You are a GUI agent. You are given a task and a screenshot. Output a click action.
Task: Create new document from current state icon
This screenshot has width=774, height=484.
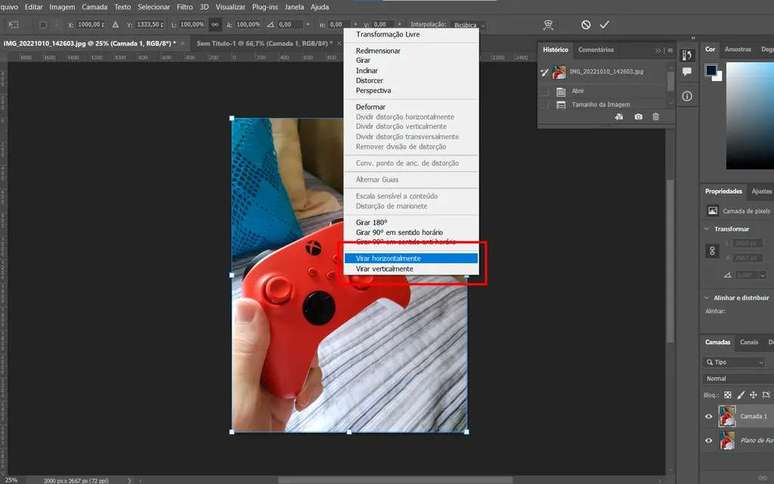pos(619,117)
